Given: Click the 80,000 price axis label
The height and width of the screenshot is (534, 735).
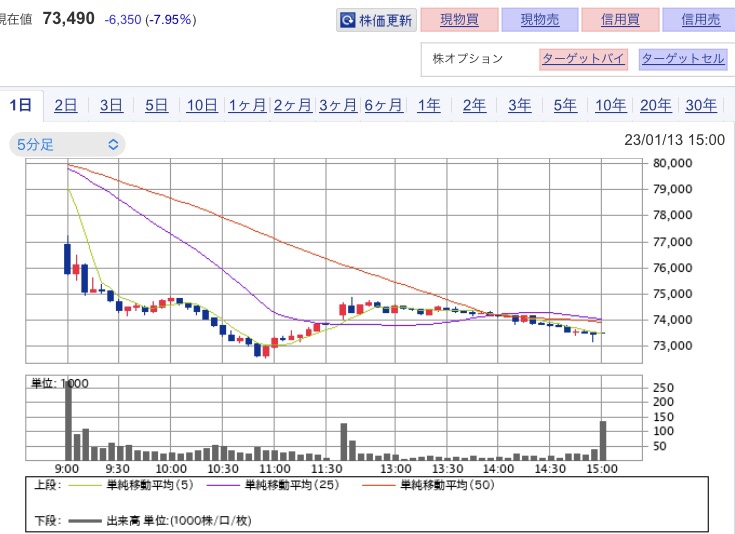Looking at the screenshot, I should tap(673, 163).
